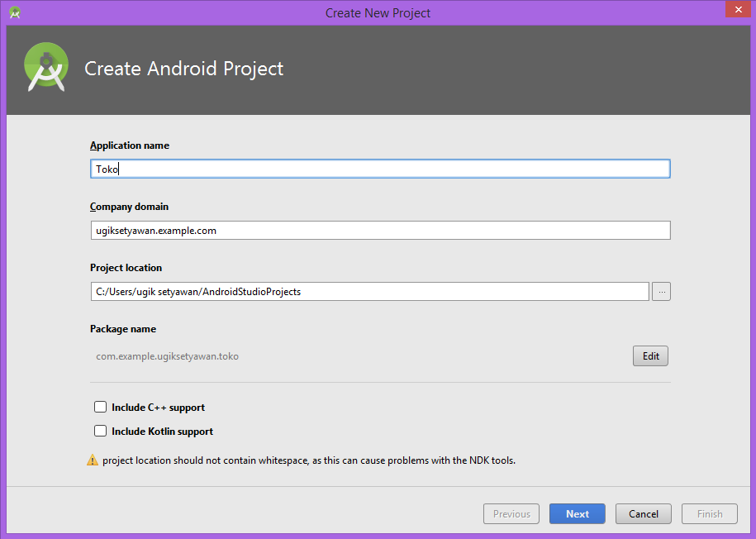Viewport: 756px width, 539px height.
Task: Click the Android Studio logo in the title bar
Action: tap(14, 12)
